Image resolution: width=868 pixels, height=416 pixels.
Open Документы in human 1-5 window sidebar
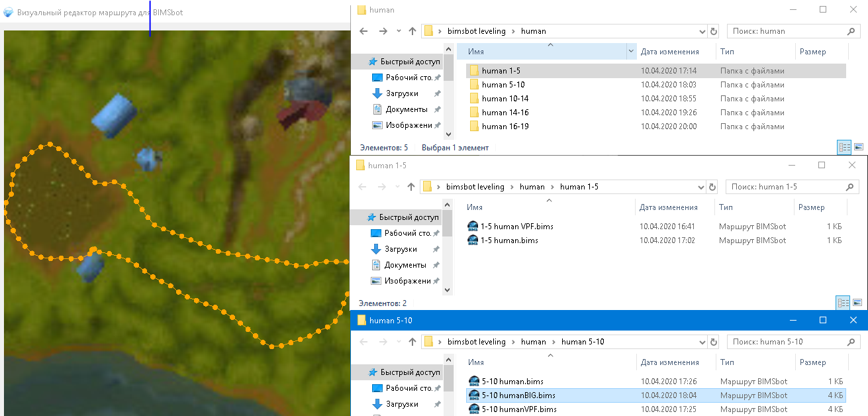point(405,265)
